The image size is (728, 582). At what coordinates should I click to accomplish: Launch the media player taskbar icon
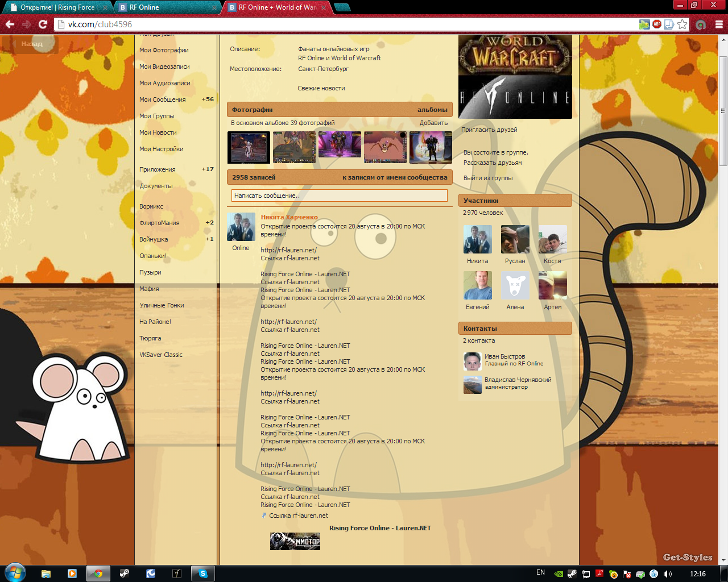[x=72, y=573]
